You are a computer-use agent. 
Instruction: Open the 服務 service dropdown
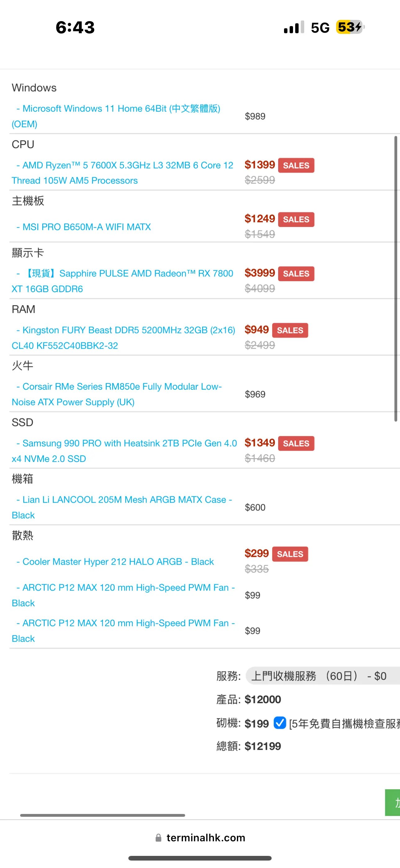[x=322, y=676]
